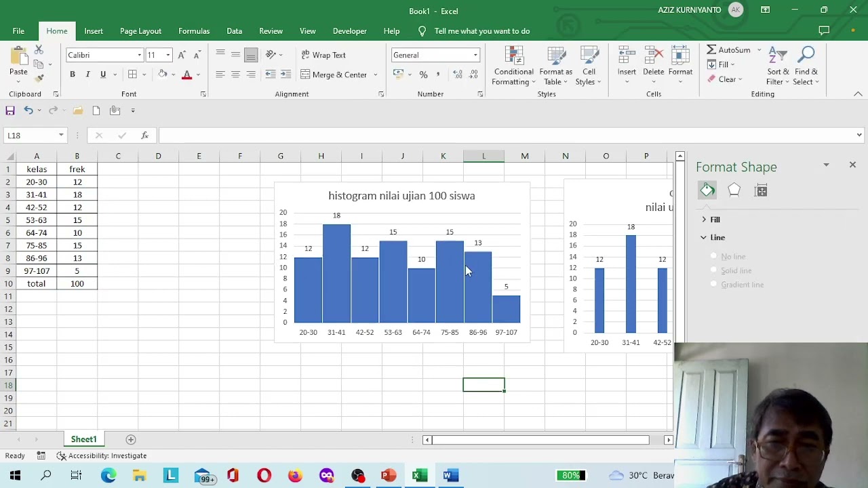The width and height of the screenshot is (868, 488).
Task: Switch to the Insert ribbon tab
Action: [94, 31]
